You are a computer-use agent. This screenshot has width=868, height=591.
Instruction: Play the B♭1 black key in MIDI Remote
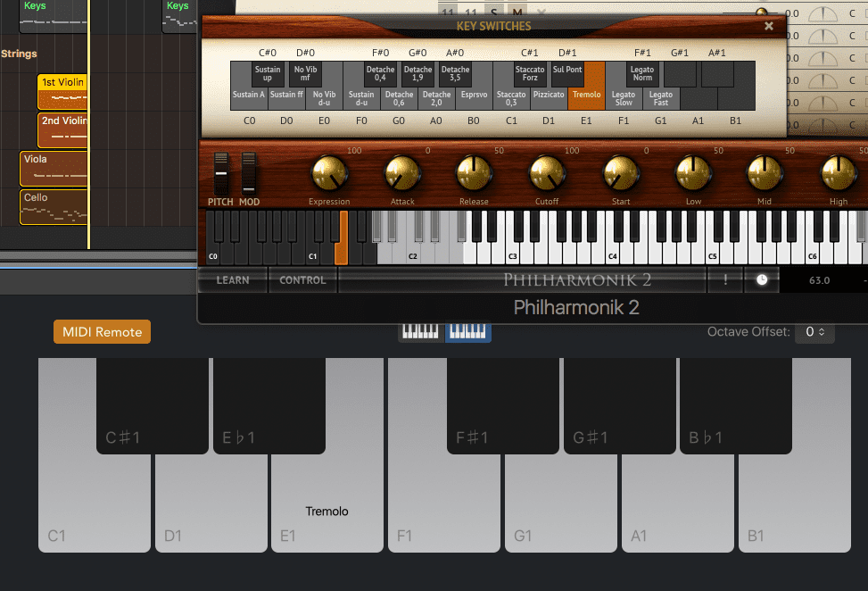point(736,406)
